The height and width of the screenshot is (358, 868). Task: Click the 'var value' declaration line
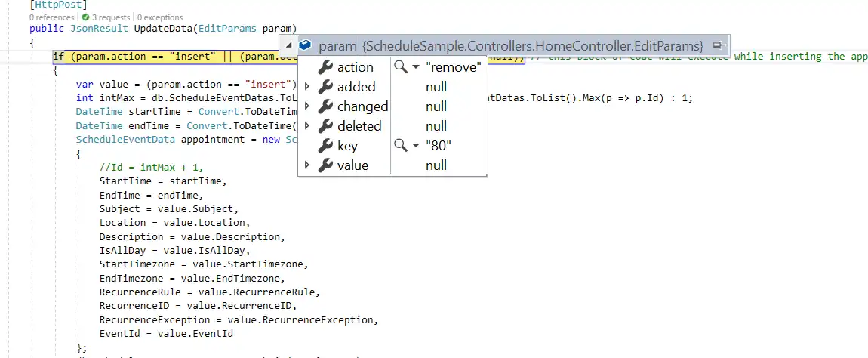pyautogui.click(x=186, y=85)
